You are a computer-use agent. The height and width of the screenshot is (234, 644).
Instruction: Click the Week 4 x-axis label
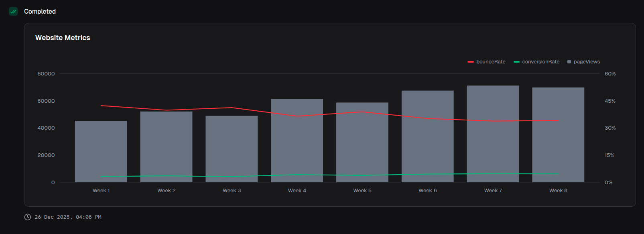point(297,191)
